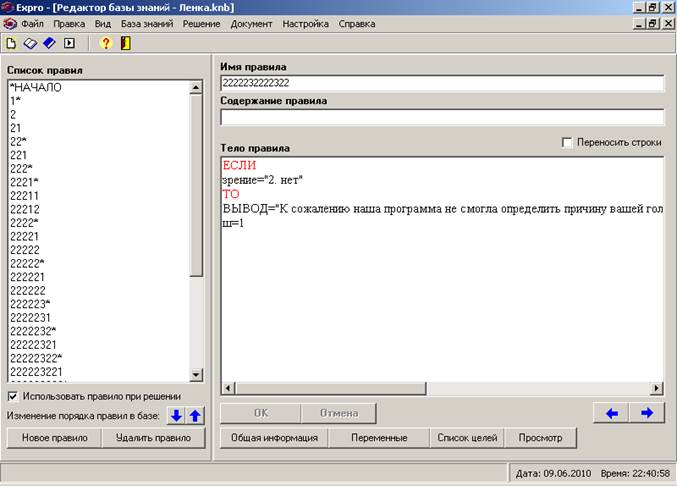
Task: Click the blue book save icon
Action: 49,43
